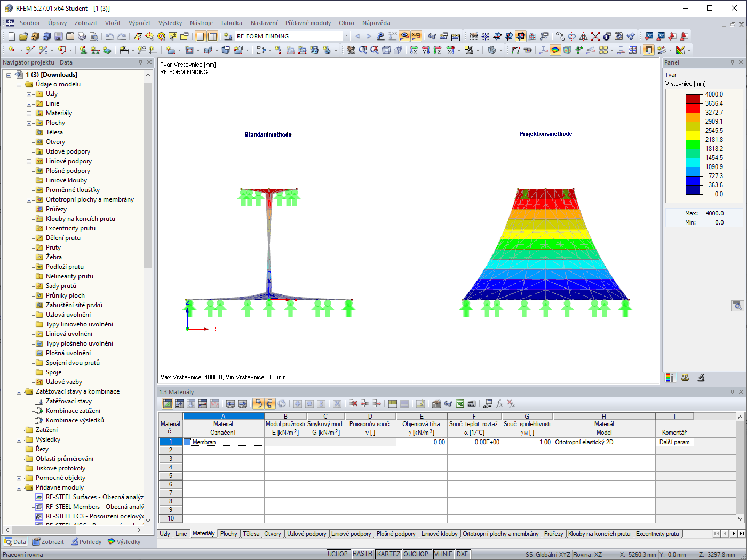Click the new line tool icon
The height and width of the screenshot is (560, 747).
pos(30,50)
